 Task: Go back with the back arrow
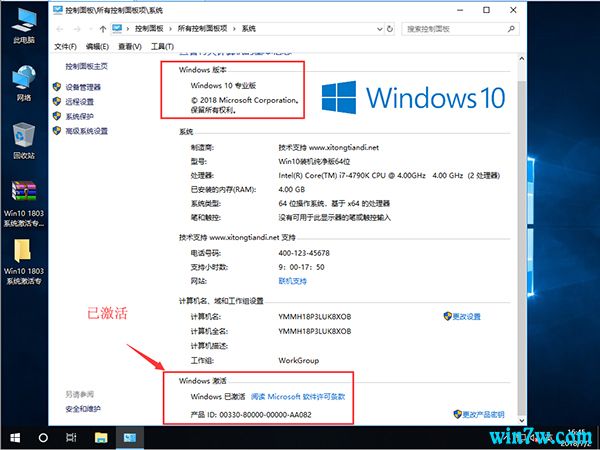(x=60, y=29)
